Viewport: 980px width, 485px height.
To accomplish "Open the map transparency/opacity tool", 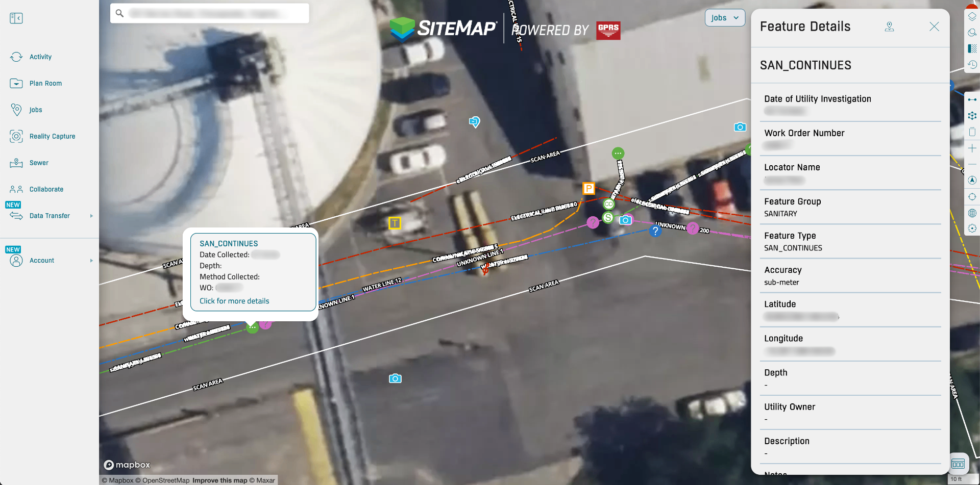I will [972, 49].
